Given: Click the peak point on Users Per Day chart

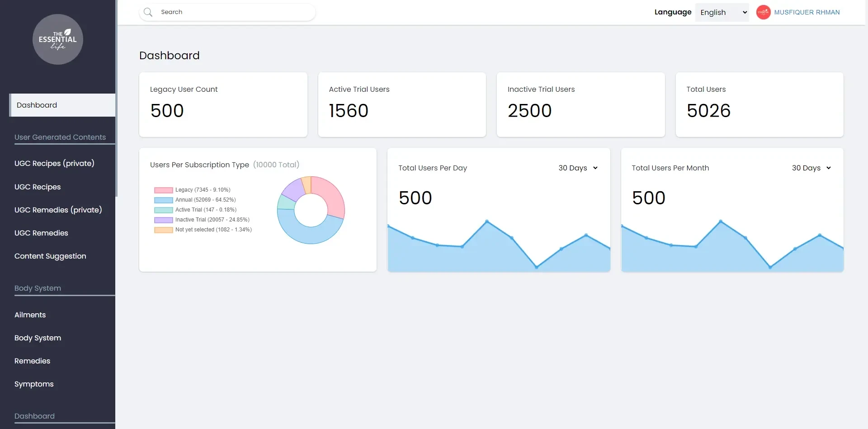Looking at the screenshot, I should pos(487,222).
